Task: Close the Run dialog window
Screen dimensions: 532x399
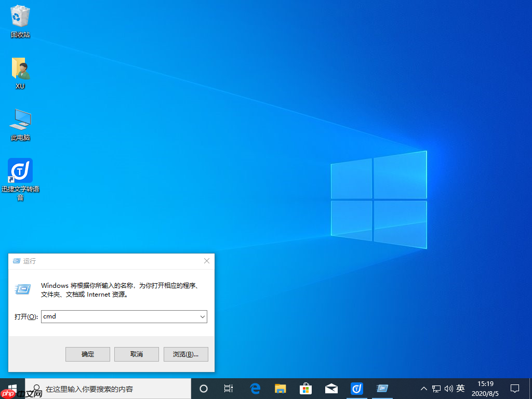Action: pyautogui.click(x=207, y=261)
